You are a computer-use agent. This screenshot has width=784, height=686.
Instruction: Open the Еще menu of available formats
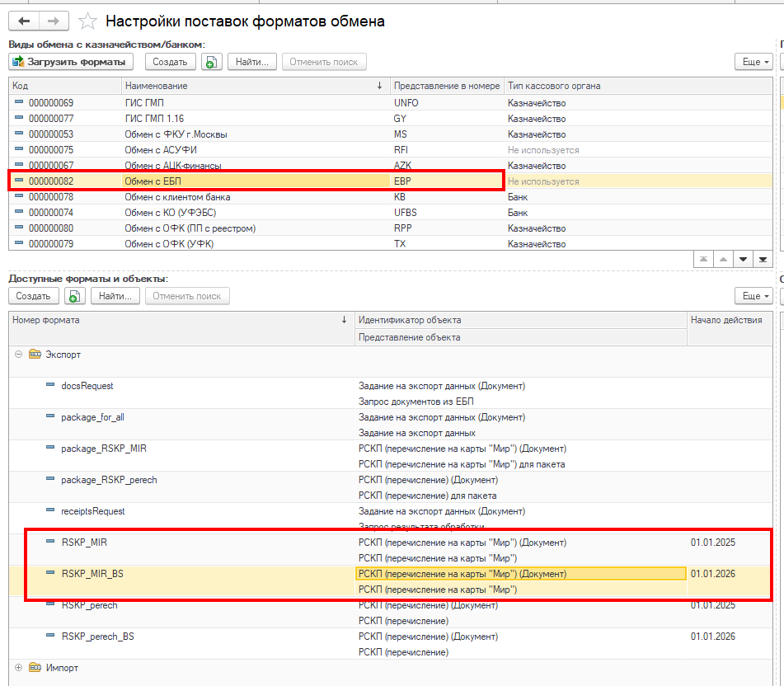[x=754, y=296]
